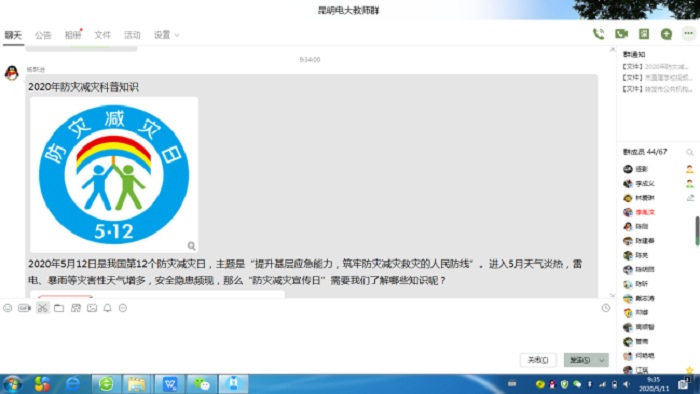Screen dimensions: 700x394
Task: Click the 群通知 heading
Action: [x=634, y=54]
